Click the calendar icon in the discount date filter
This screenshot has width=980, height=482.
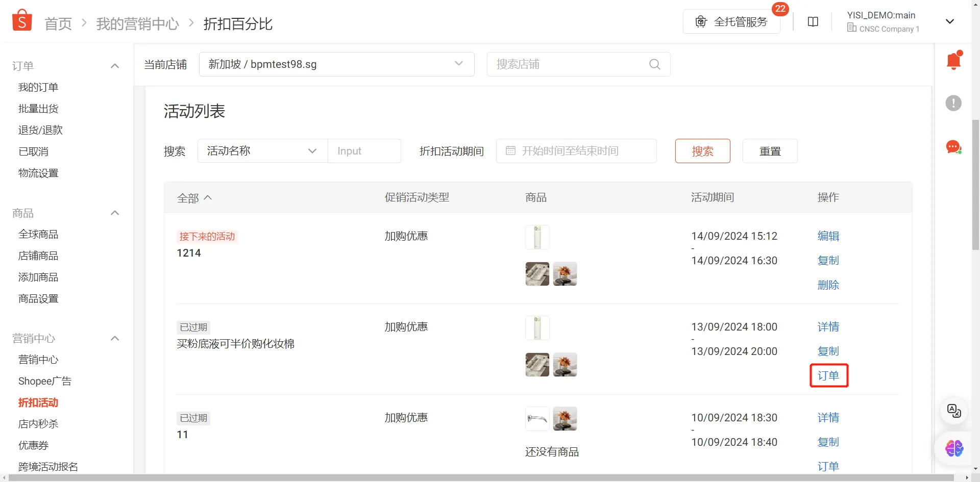click(x=512, y=151)
